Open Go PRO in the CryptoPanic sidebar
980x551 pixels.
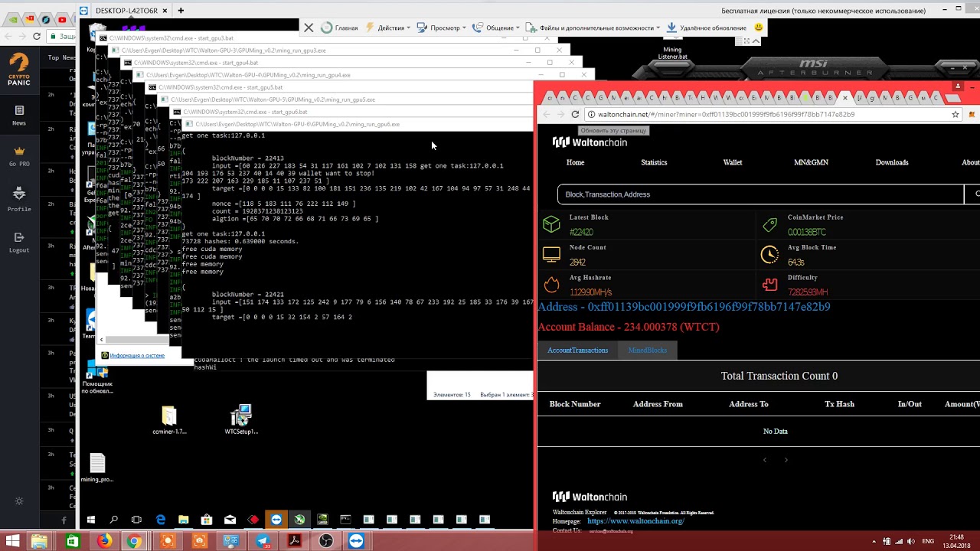click(x=19, y=157)
